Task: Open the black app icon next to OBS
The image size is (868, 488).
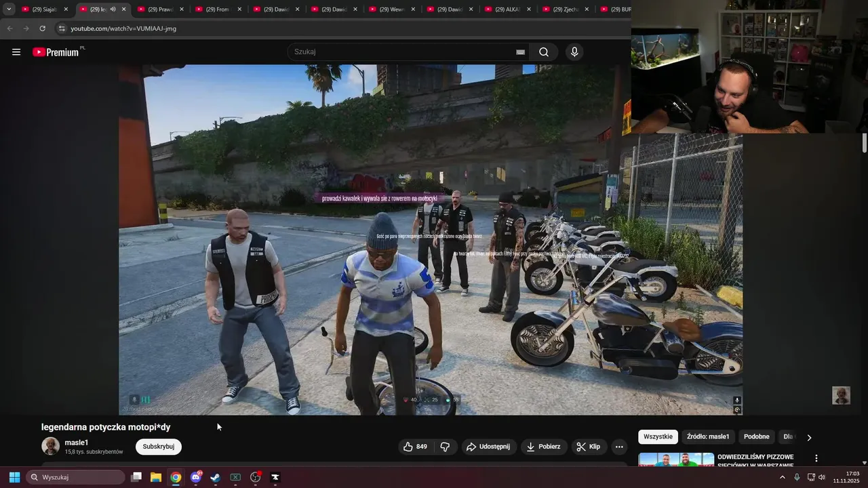Action: click(x=275, y=477)
